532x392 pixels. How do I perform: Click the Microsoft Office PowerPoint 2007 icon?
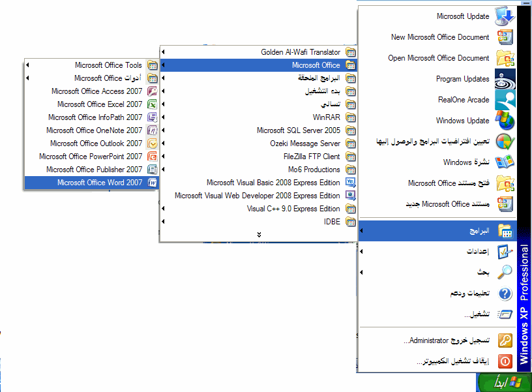pyautogui.click(x=152, y=157)
